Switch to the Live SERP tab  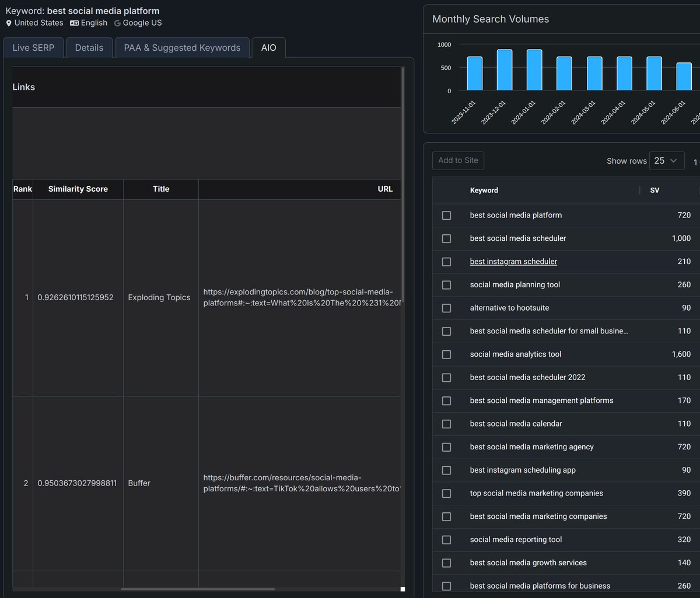point(33,48)
